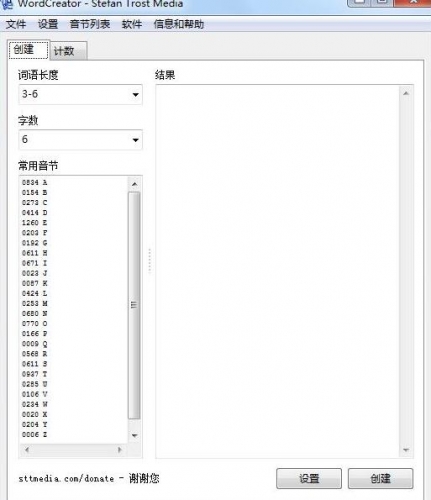The width and height of the screenshot is (431, 500).
Task: Click the 设置 button at the bottom
Action: pyautogui.click(x=309, y=478)
